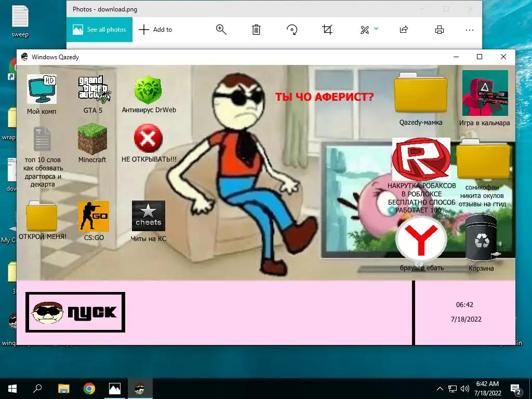This screenshot has width=532, height=399.
Task: Open the Корзина recycle bin icon
Action: 482,238
